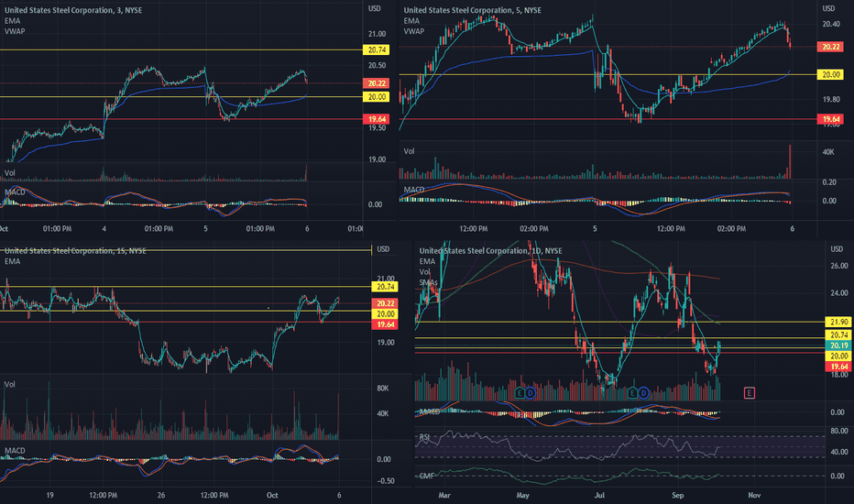
Task: Click the Jul label on the 1D chart time axis
Action: (599, 495)
